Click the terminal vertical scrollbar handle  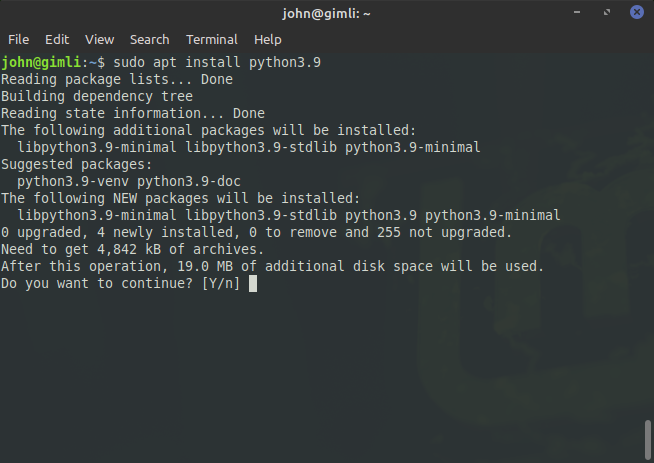coord(648,440)
